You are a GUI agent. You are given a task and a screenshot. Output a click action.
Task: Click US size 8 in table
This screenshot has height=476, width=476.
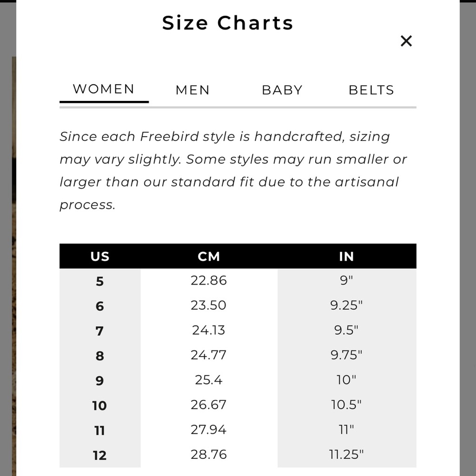point(100,356)
